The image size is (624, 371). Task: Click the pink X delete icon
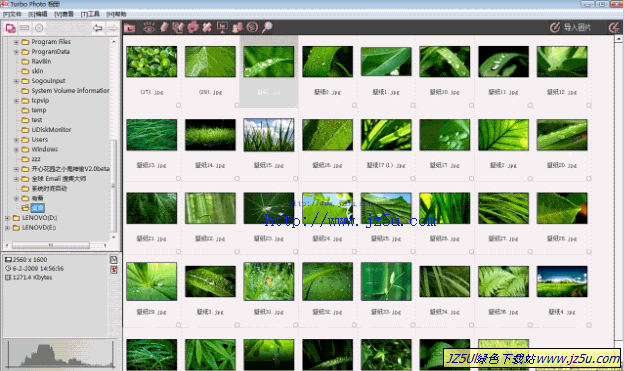pyautogui.click(x=207, y=27)
